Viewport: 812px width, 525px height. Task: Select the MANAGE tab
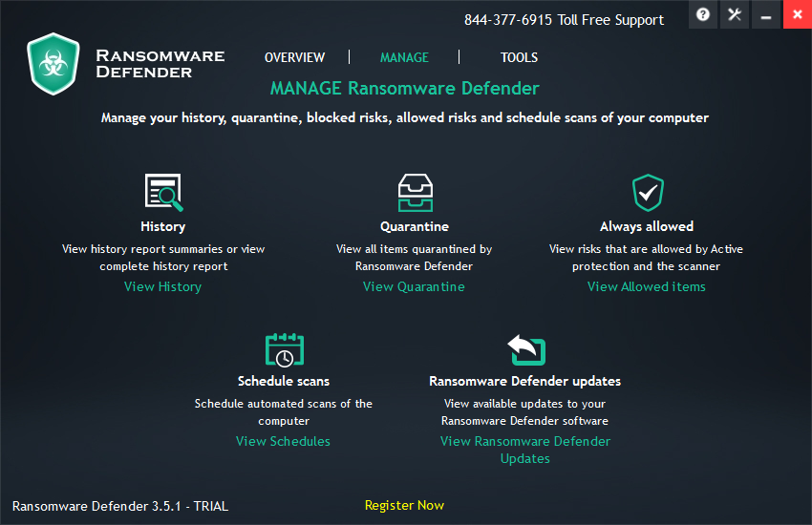point(404,57)
